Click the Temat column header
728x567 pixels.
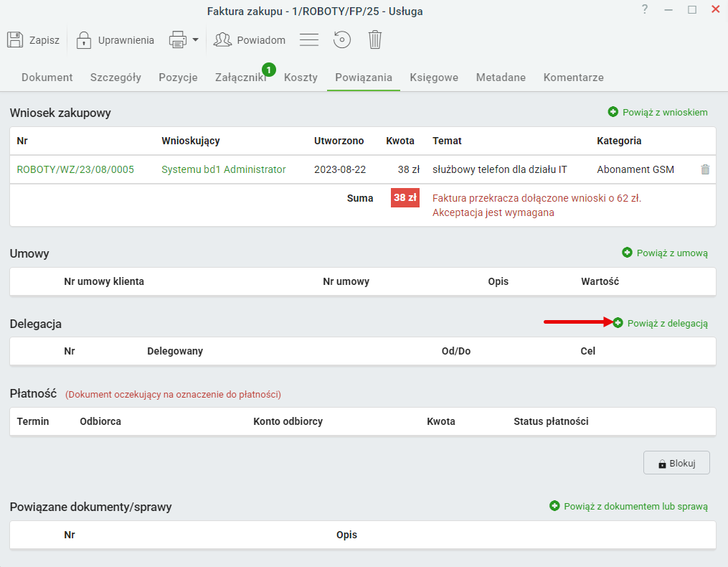coord(447,141)
